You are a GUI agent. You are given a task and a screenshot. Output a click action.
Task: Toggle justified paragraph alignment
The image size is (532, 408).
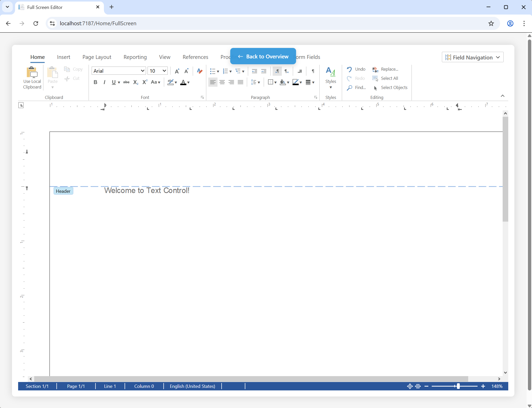click(240, 82)
